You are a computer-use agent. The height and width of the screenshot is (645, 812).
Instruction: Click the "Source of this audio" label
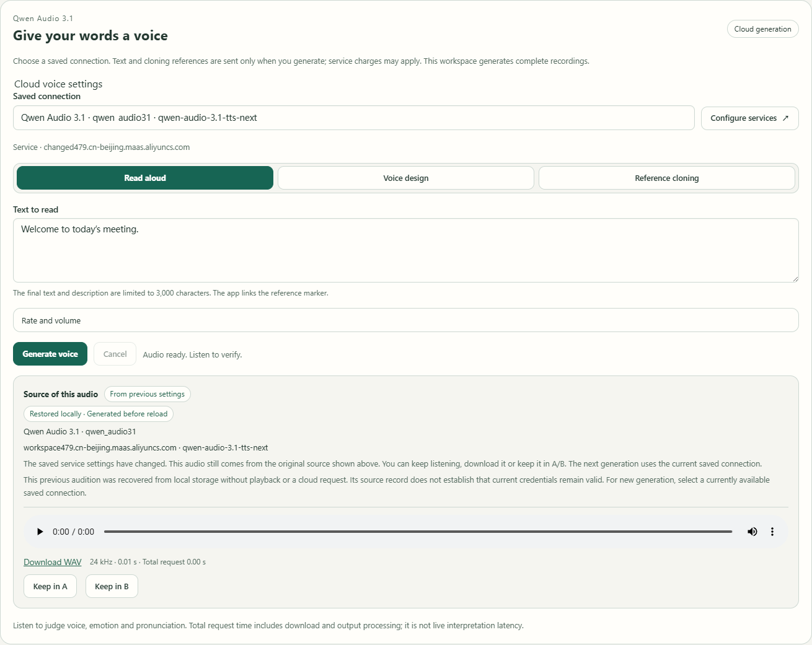61,394
